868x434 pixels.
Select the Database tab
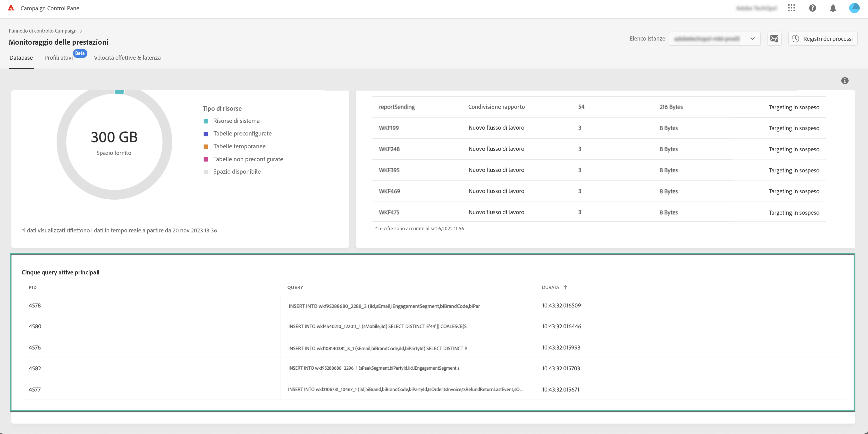(21, 58)
